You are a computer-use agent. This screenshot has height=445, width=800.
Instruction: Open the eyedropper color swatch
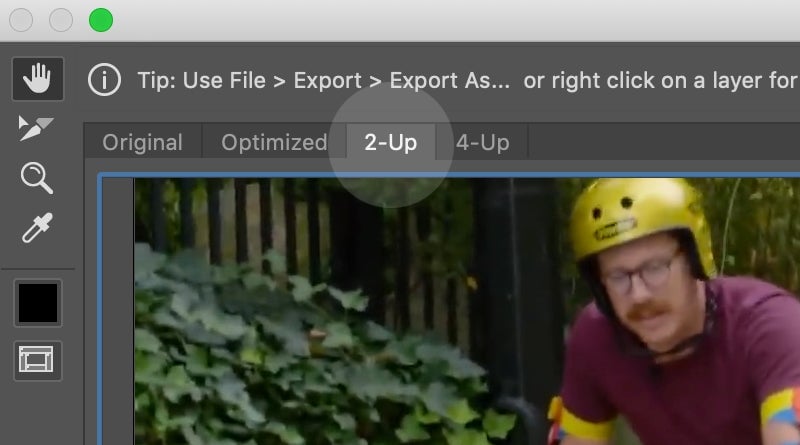[38, 303]
